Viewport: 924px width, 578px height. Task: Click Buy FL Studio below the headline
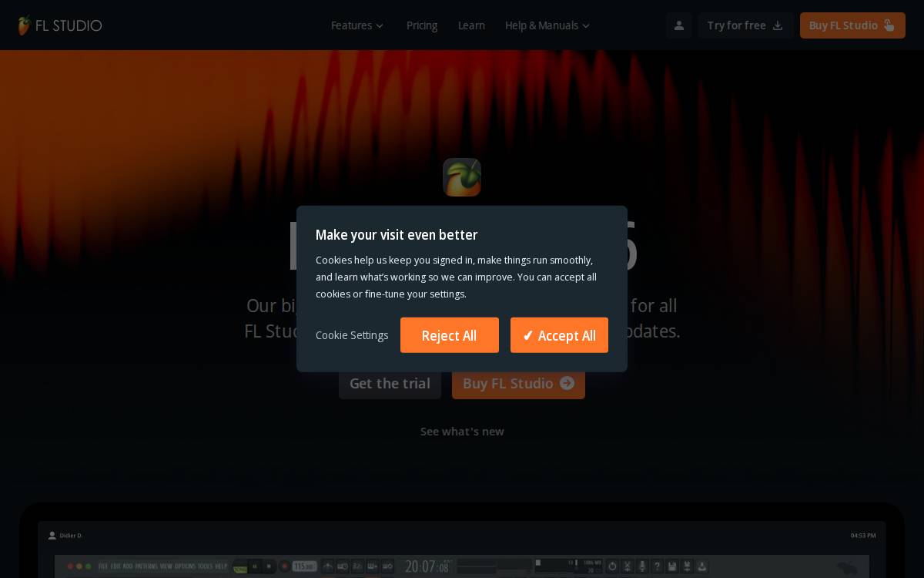(x=518, y=383)
